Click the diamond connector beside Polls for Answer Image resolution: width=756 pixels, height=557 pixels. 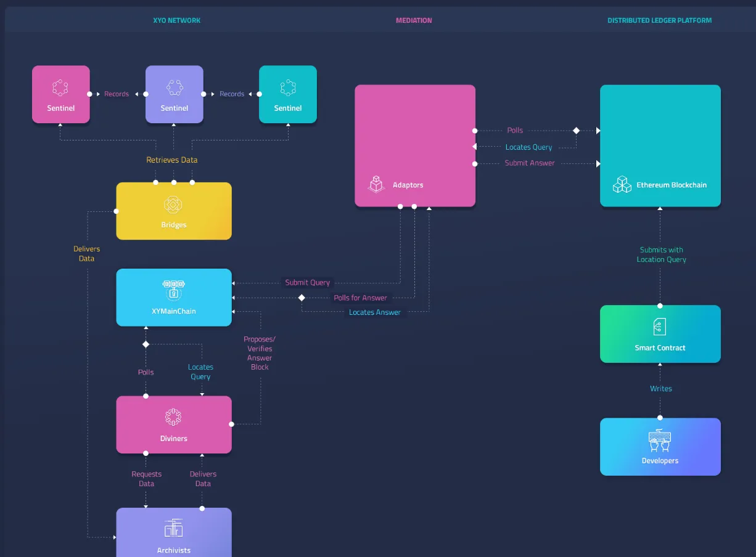pos(302,298)
